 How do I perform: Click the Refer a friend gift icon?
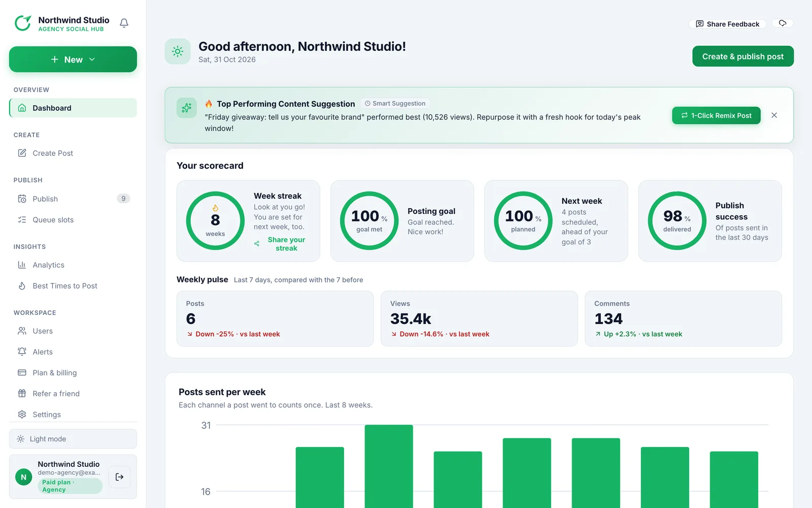[22, 393]
